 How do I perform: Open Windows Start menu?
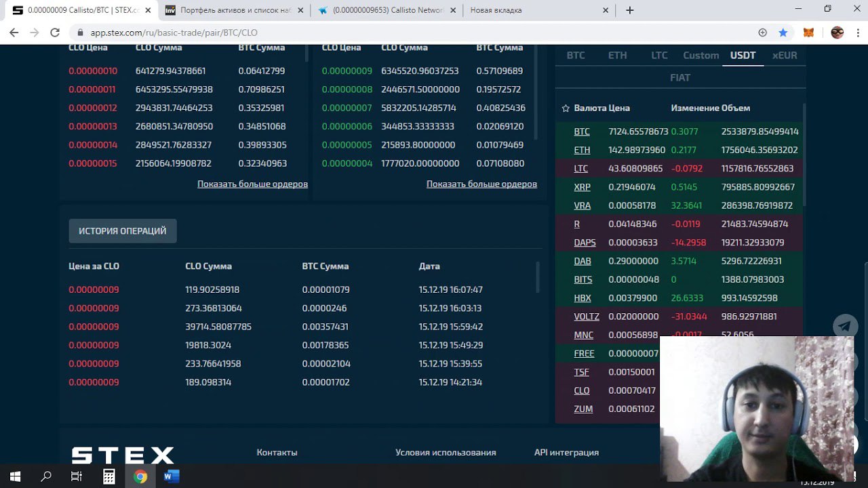coord(15,476)
